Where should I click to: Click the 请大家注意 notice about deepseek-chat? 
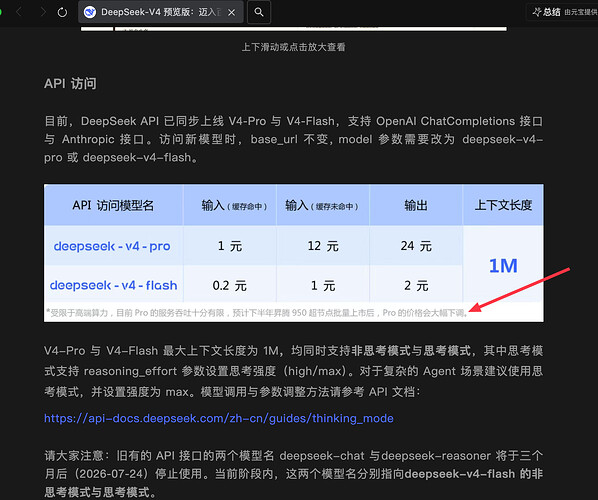[294, 474]
